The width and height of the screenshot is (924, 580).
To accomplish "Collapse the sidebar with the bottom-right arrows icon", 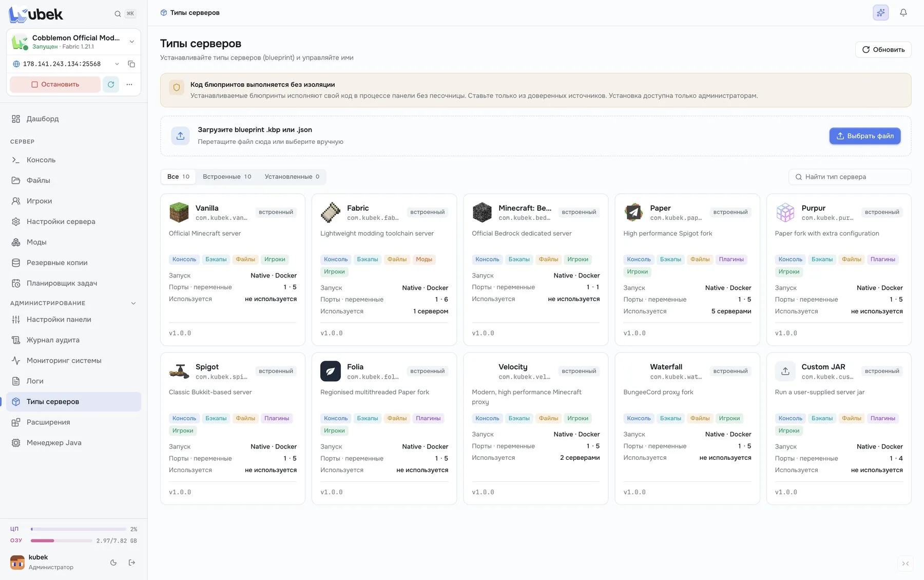I will coord(906,564).
